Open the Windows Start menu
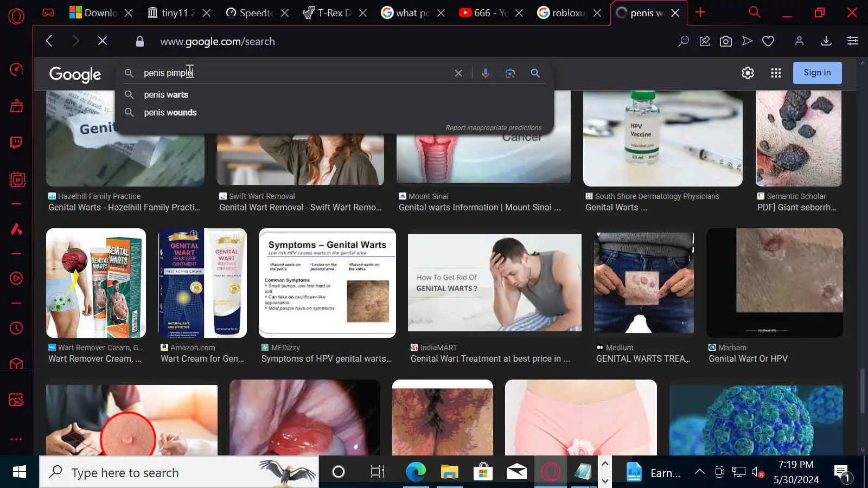This screenshot has height=488, width=868. (x=19, y=472)
